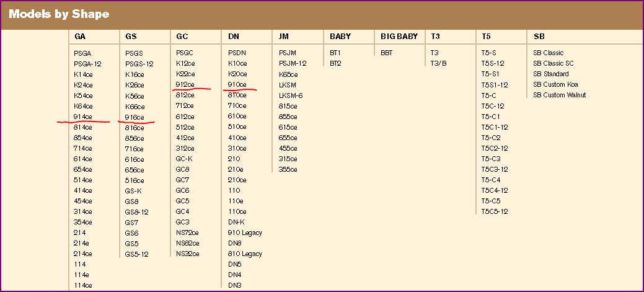
Task: Open the BT1 Baby model link
Action: pos(335,53)
